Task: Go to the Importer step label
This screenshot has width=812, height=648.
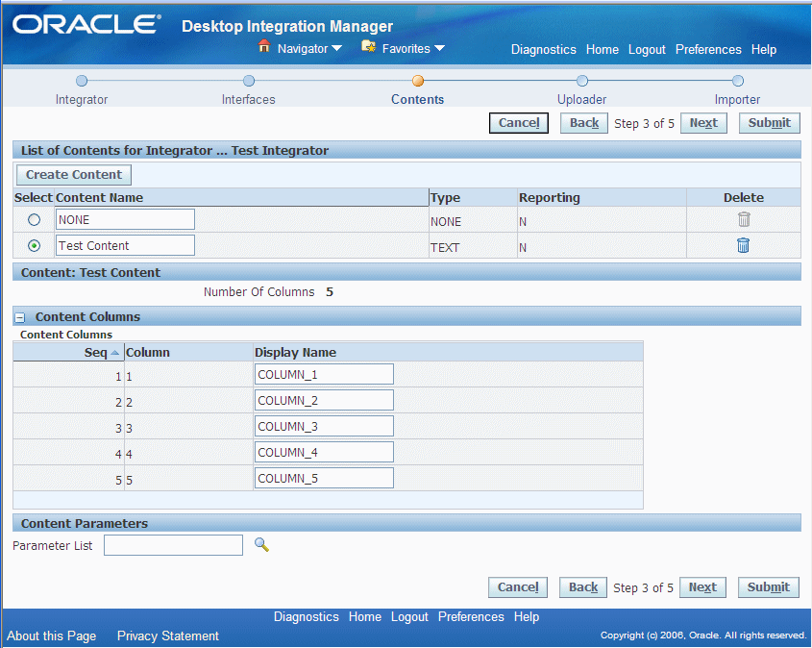Action: 737,99
